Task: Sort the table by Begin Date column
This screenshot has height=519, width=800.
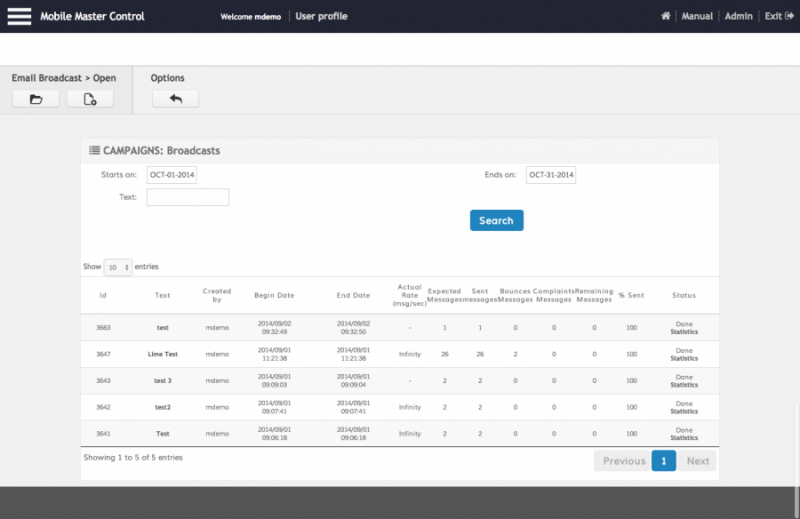Action: 274,295
